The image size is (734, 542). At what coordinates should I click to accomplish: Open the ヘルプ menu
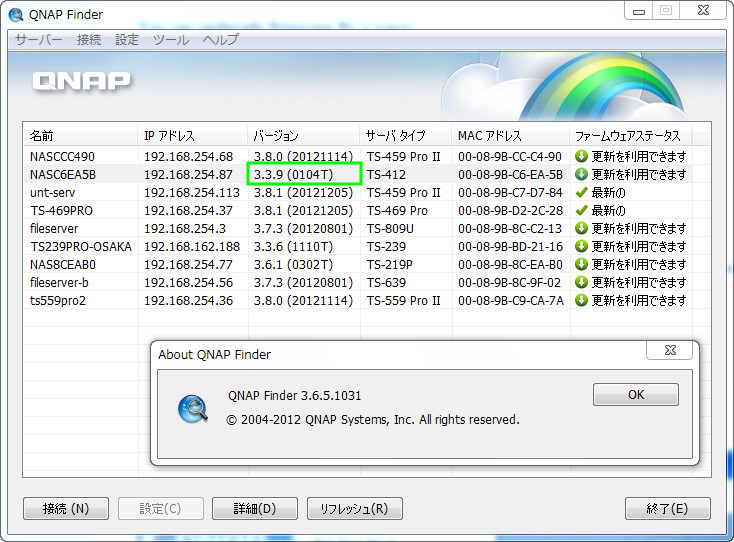point(220,40)
